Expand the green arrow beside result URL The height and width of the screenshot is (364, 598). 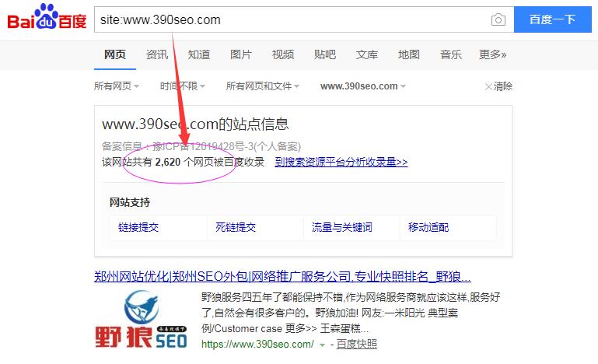(322, 345)
